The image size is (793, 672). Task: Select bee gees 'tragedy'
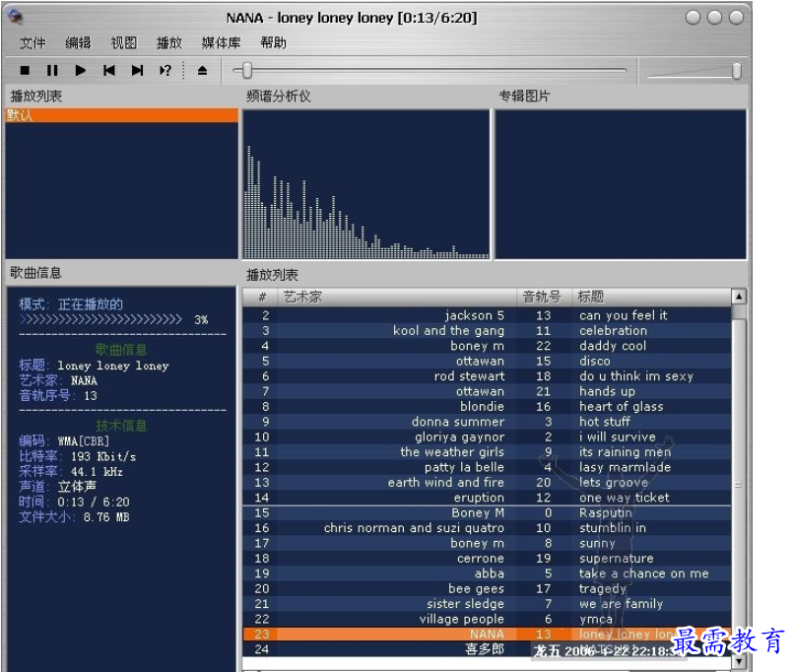pyautogui.click(x=487, y=588)
